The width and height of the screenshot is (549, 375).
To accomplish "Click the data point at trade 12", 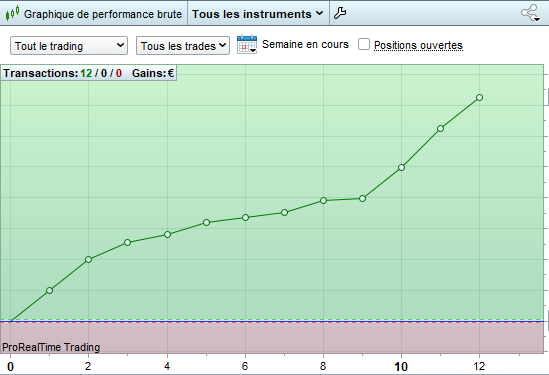I will coord(480,97).
